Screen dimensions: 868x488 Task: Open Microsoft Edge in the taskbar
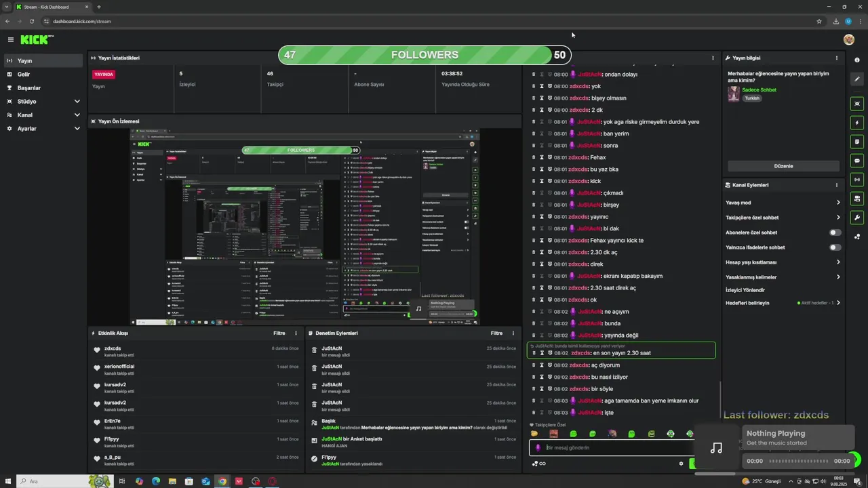[156, 481]
